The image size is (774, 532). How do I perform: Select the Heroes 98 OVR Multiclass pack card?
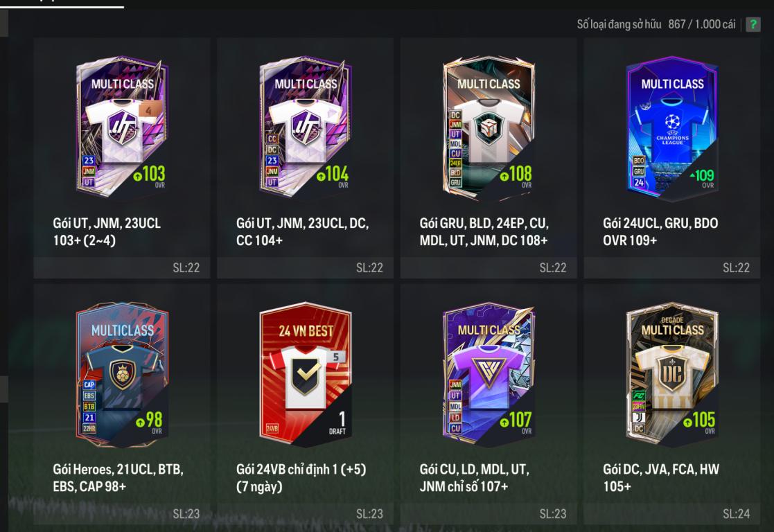[122, 375]
